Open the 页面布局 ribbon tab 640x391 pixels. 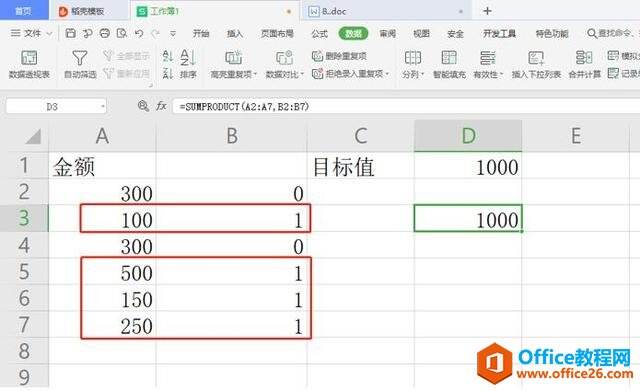tap(277, 33)
